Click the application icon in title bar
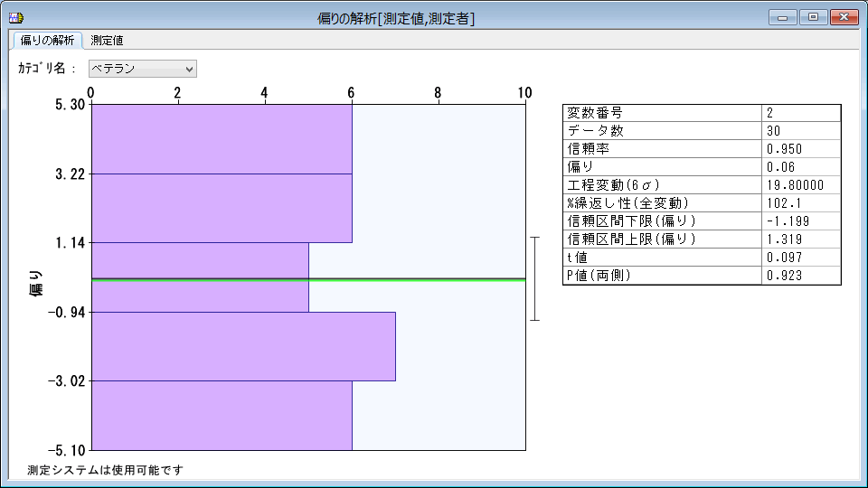 [x=16, y=18]
